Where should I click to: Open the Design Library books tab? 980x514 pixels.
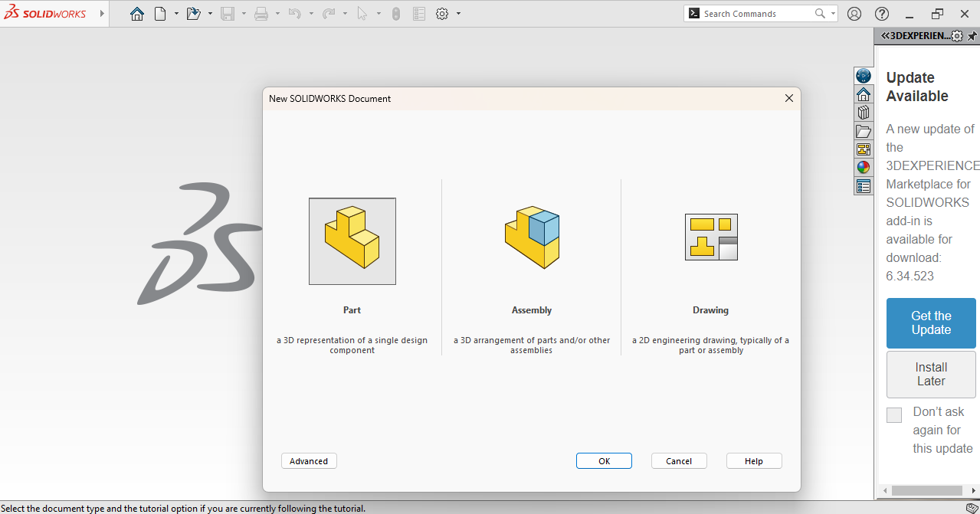[x=864, y=113]
